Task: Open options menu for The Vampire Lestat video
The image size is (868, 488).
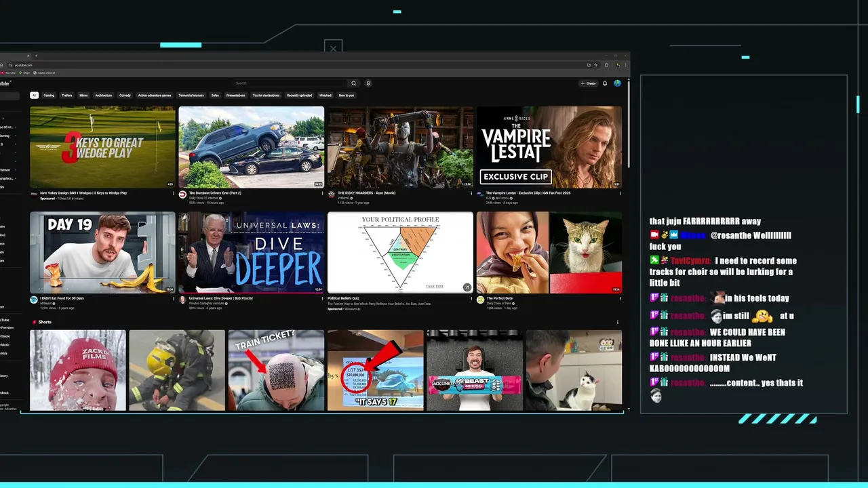Action: 620,193
